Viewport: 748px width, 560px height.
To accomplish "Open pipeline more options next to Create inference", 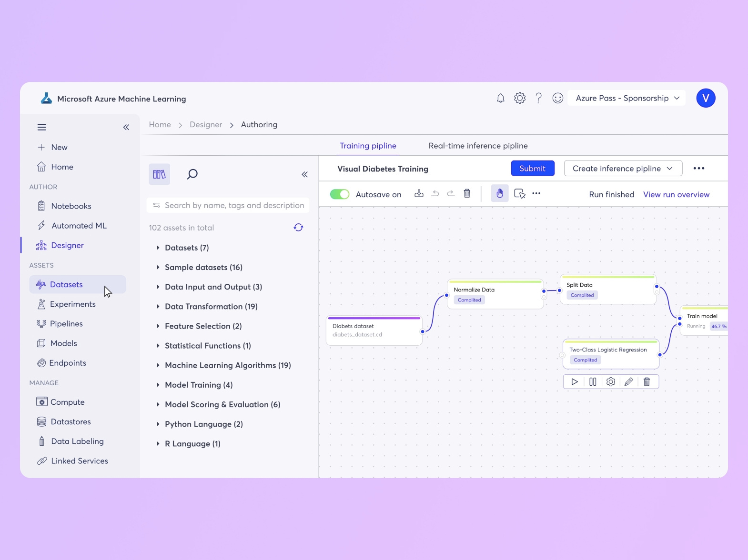I will (699, 169).
